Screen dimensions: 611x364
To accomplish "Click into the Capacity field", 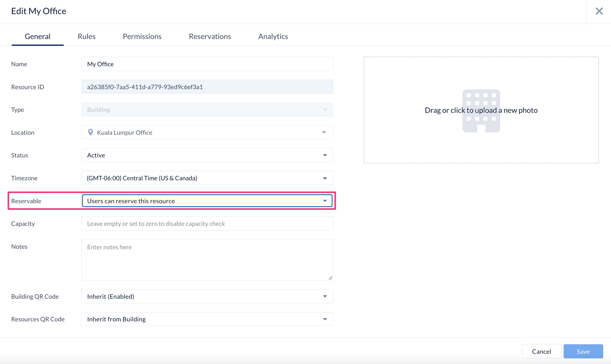I will click(x=207, y=224).
